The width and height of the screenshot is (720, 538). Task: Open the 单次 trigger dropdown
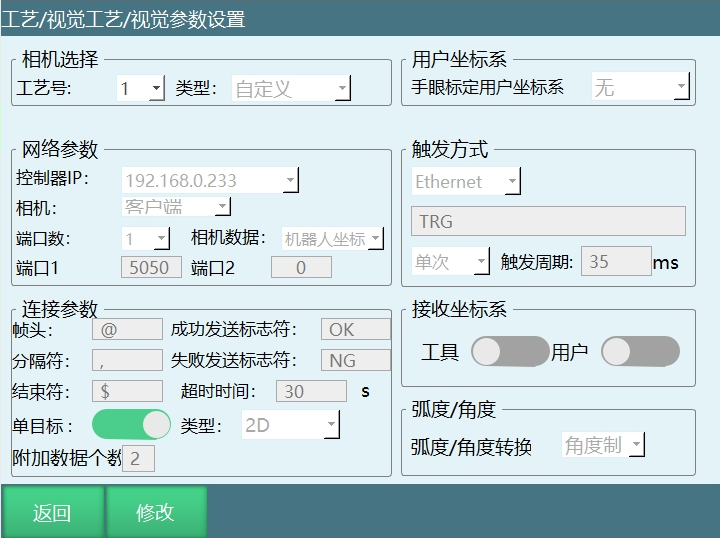[451, 263]
